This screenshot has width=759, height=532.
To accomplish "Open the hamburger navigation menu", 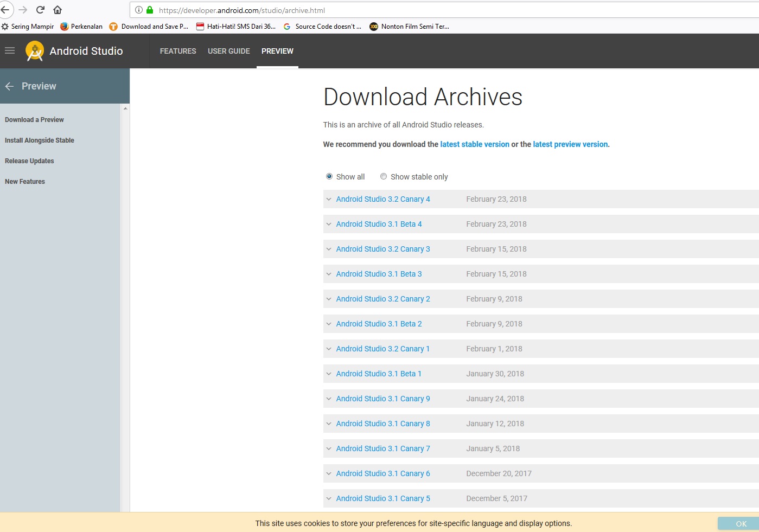I will coord(10,51).
